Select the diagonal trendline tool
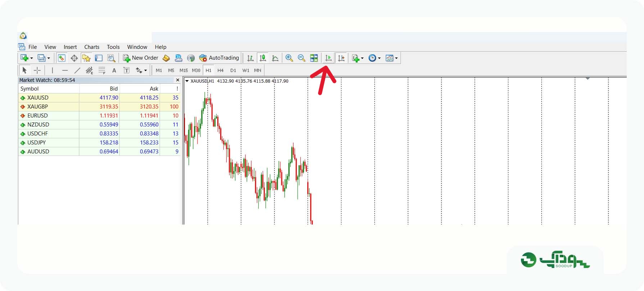644x291 pixels. [77, 70]
